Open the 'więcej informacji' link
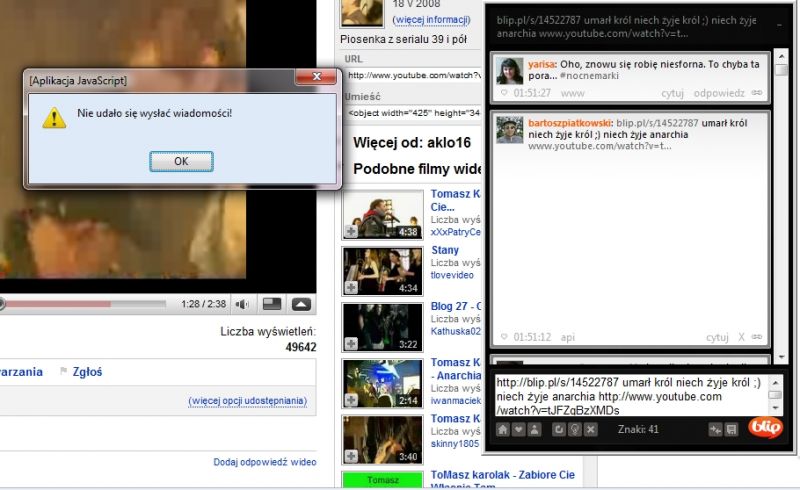Screen dimensions: 800x490 pyautogui.click(x=431, y=19)
